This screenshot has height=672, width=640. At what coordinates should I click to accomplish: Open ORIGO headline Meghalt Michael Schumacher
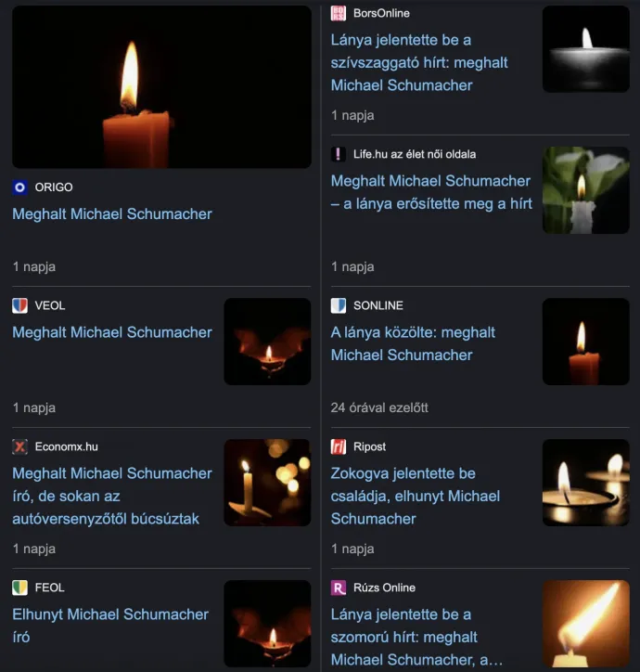click(x=112, y=213)
